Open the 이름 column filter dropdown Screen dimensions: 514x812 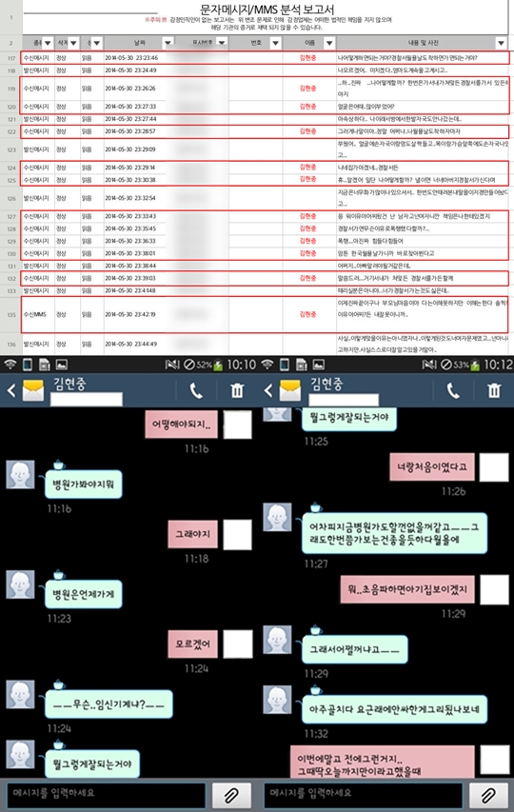(329, 43)
